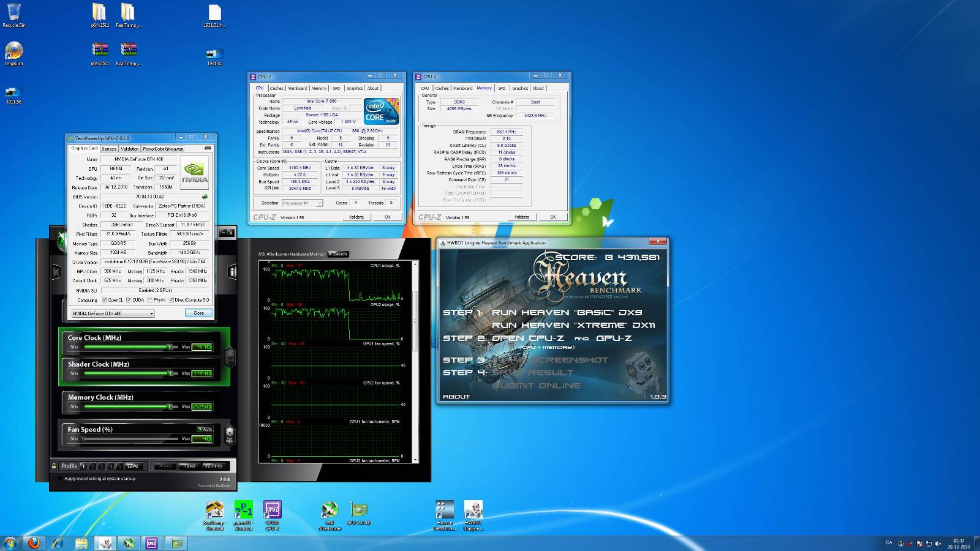Click the Detach button on hardware monitor
This screenshot has height=551, width=980.
pos(338,253)
